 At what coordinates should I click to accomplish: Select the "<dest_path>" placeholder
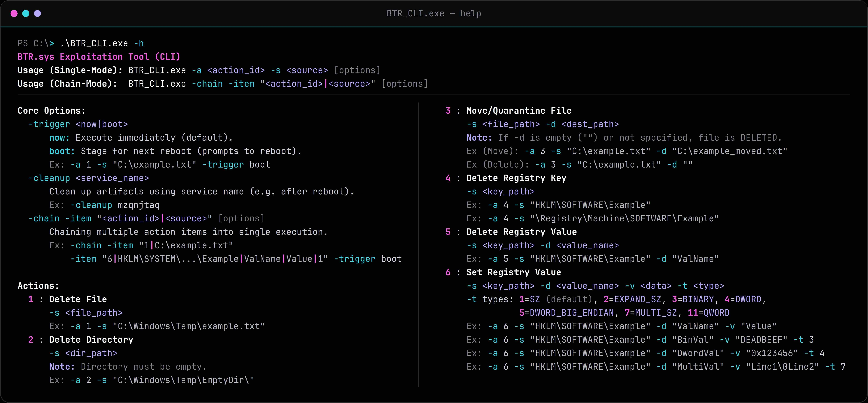pos(590,124)
